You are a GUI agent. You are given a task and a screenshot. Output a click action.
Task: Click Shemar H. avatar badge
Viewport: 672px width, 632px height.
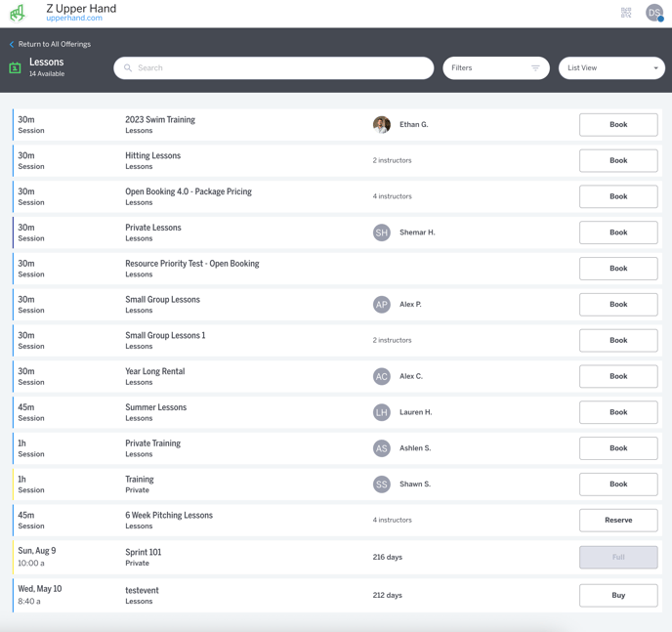[x=382, y=232]
